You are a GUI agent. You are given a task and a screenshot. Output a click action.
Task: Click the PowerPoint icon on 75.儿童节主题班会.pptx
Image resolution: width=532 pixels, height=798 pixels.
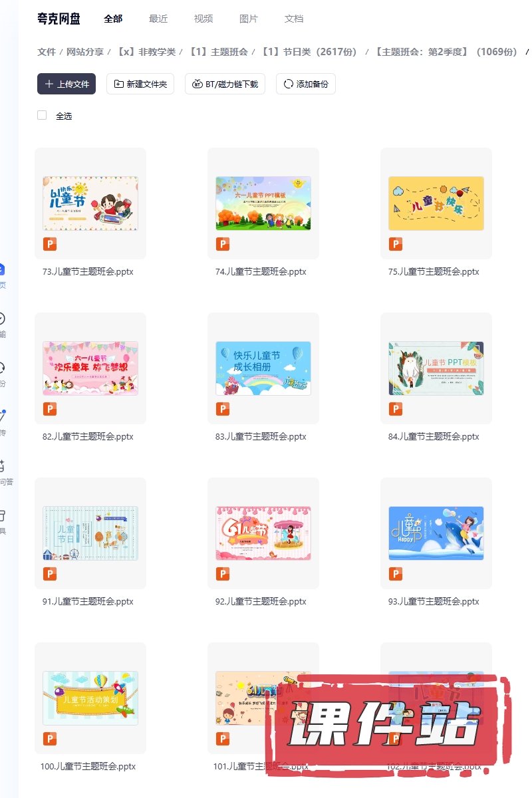[396, 244]
